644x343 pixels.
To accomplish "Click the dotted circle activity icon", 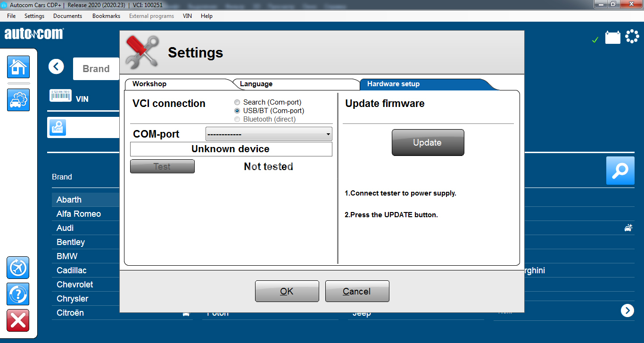I will pyautogui.click(x=632, y=37).
